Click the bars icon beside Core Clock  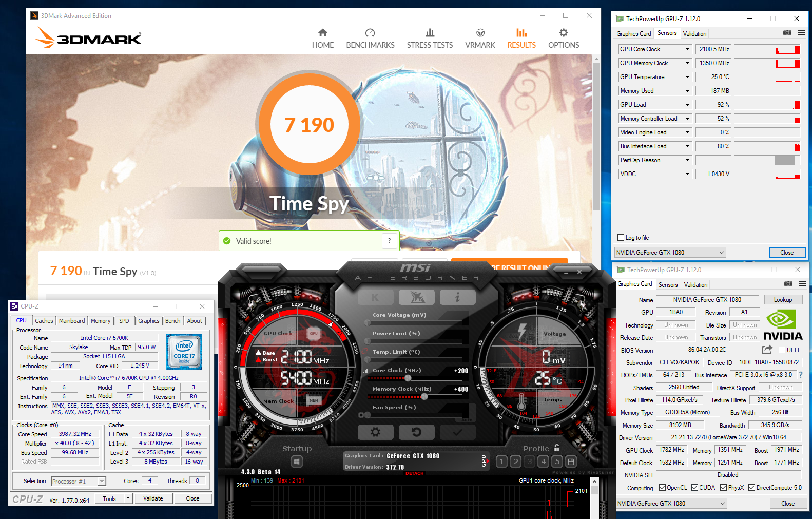click(366, 371)
